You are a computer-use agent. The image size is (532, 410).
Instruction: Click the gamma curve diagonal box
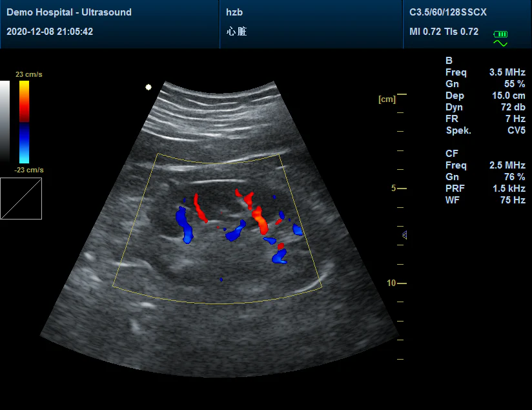pos(21,199)
